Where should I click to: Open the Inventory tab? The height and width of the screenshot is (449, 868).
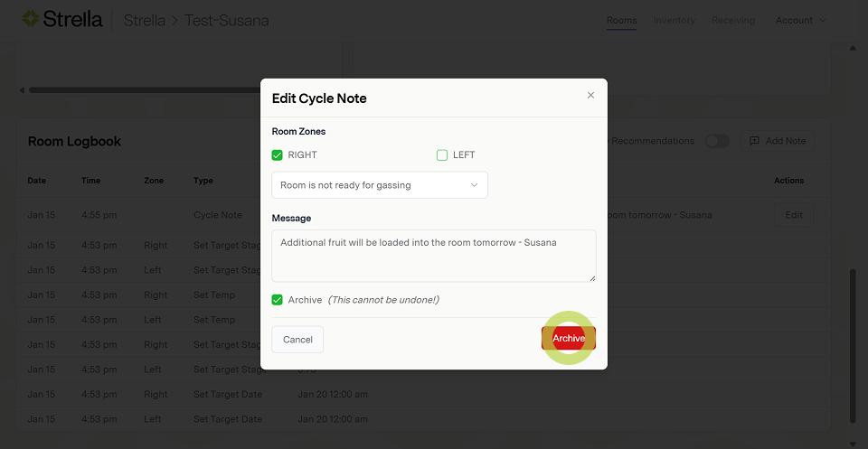(674, 20)
